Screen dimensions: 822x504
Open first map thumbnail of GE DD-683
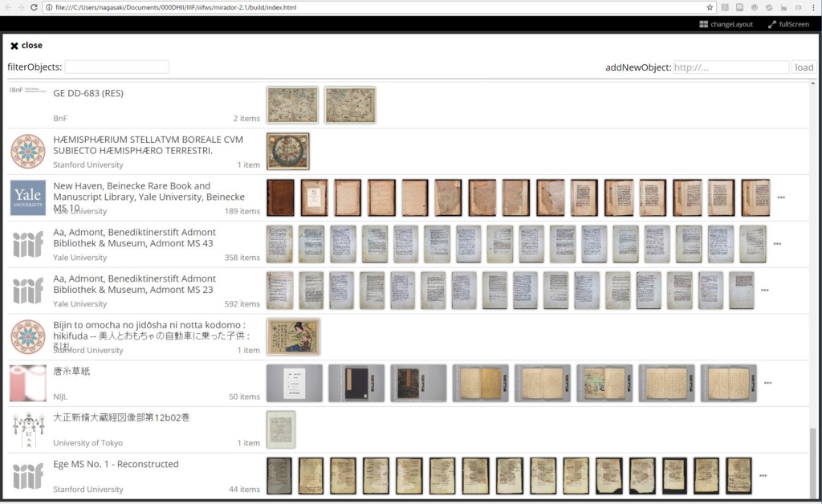click(x=292, y=105)
